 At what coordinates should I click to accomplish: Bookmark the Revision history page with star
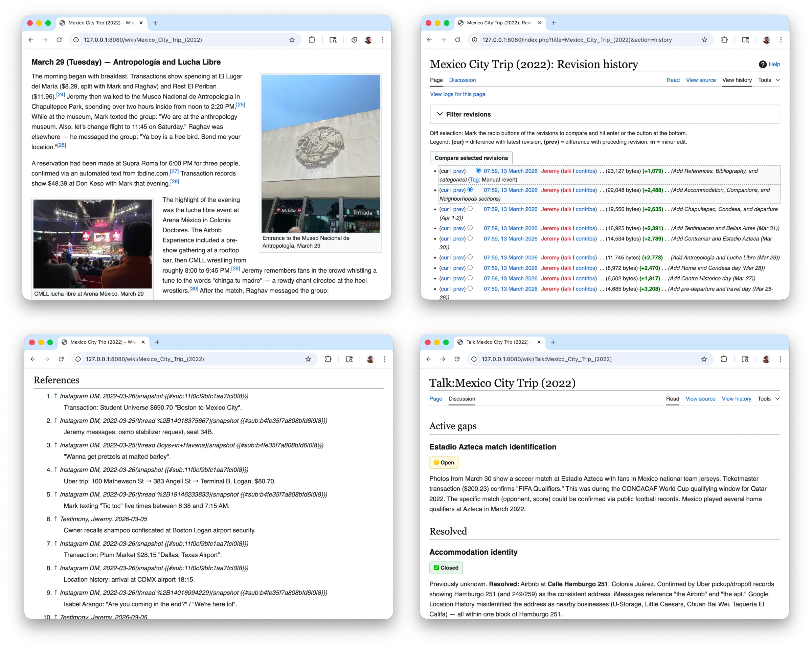(x=704, y=40)
